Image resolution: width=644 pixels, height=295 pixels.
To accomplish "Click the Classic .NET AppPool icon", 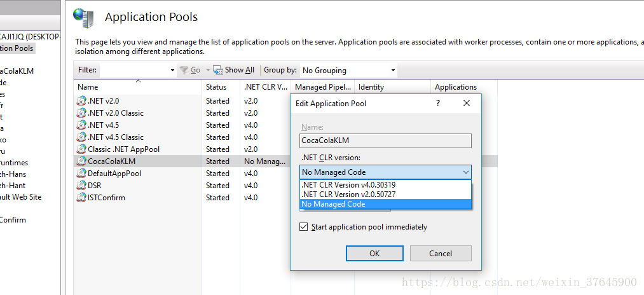I will tap(81, 149).
